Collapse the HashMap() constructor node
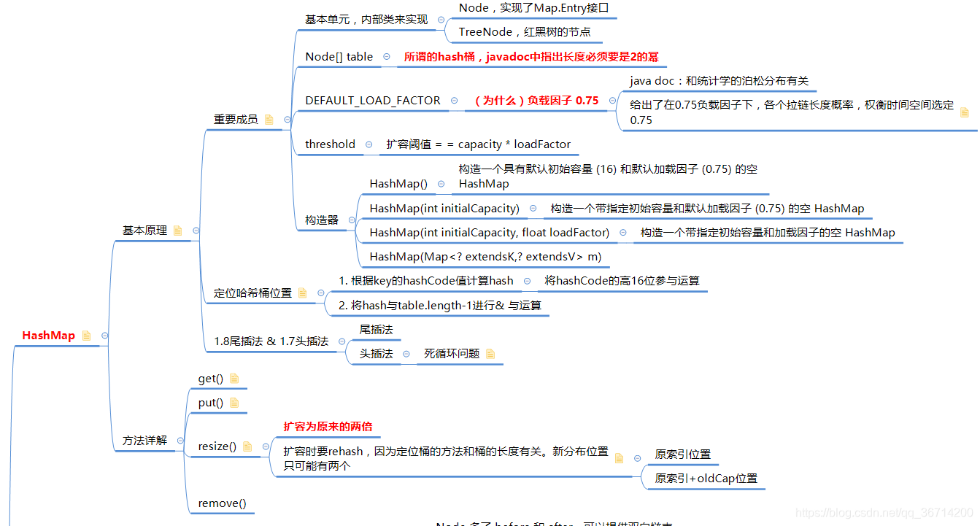 (x=441, y=184)
